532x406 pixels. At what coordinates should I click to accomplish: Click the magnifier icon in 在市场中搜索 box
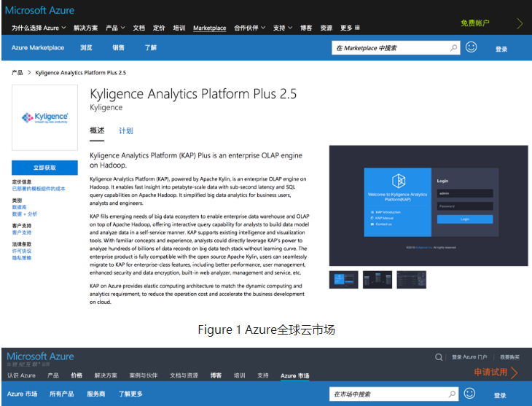[452, 394]
